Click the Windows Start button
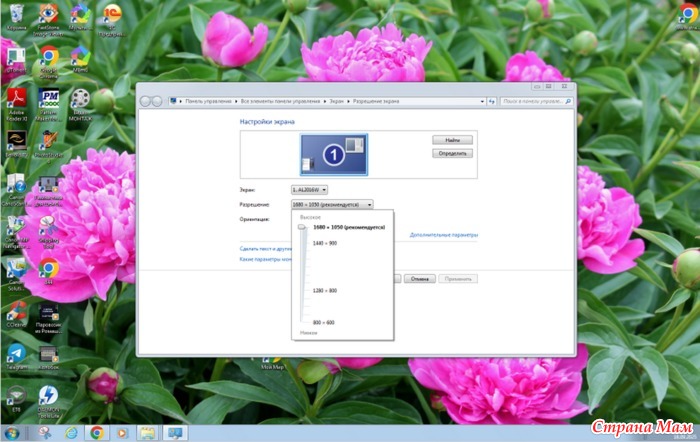This screenshot has width=700, height=442. pos(14,433)
